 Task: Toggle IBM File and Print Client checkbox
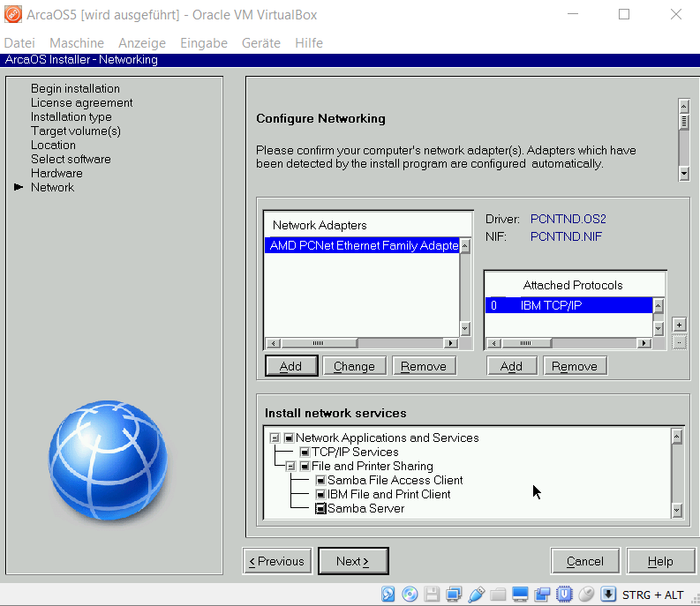320,495
